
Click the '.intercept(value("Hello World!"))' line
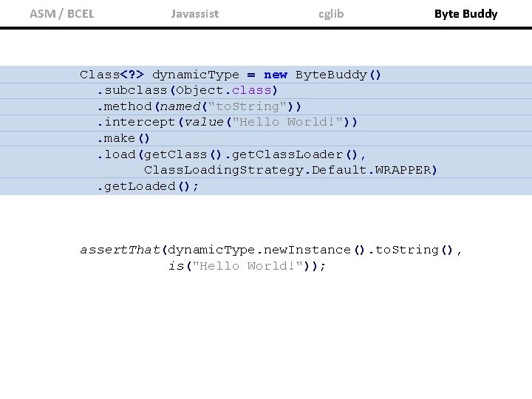(228, 122)
